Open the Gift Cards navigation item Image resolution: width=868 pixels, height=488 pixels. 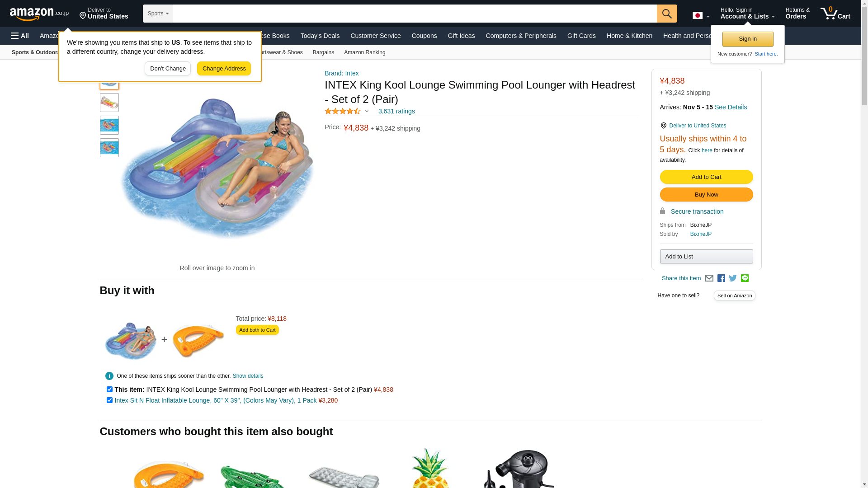point(581,36)
